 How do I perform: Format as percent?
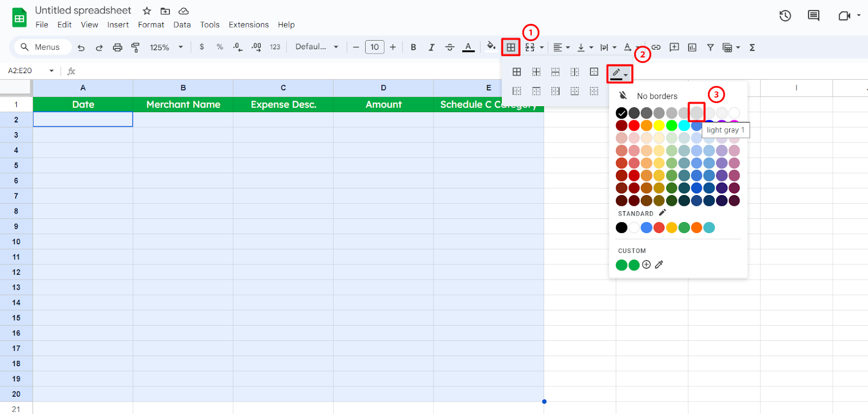click(x=220, y=47)
